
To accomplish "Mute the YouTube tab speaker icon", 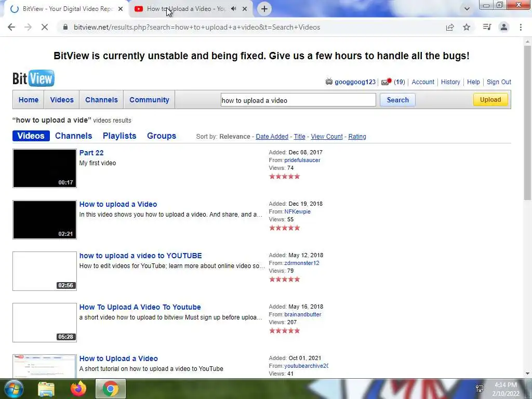I will [233, 9].
